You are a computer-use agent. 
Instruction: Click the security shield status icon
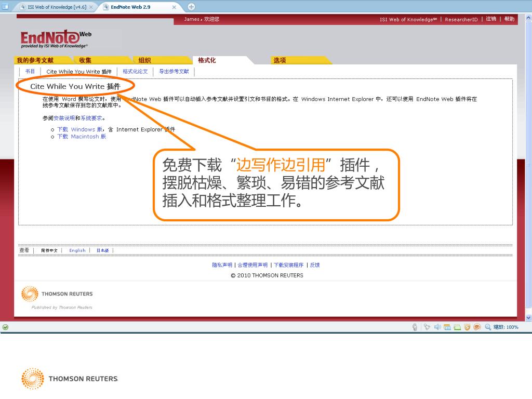(467, 327)
